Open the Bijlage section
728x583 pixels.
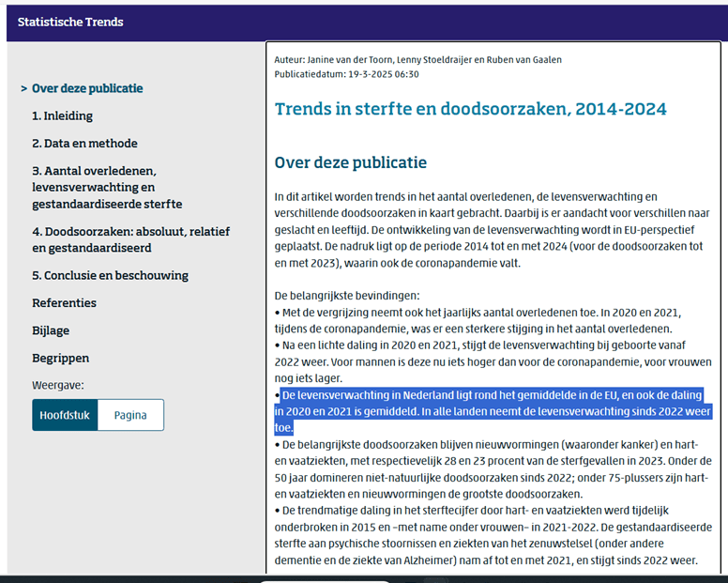(x=51, y=330)
